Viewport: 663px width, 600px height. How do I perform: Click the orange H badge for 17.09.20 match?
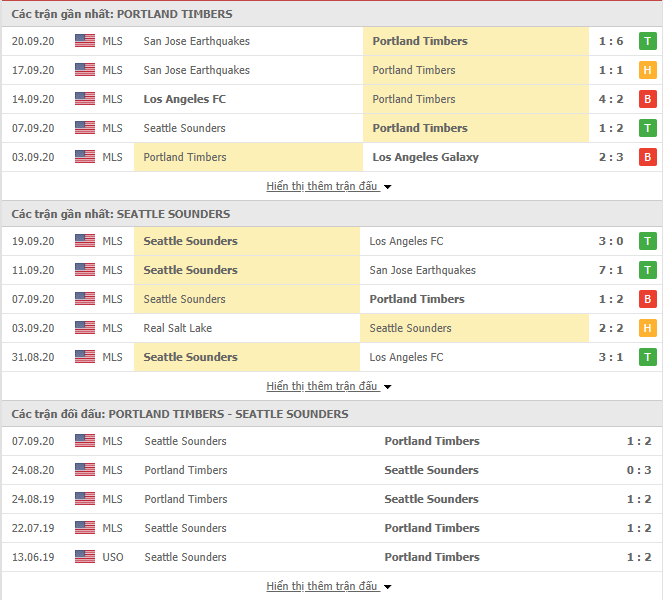(x=647, y=70)
